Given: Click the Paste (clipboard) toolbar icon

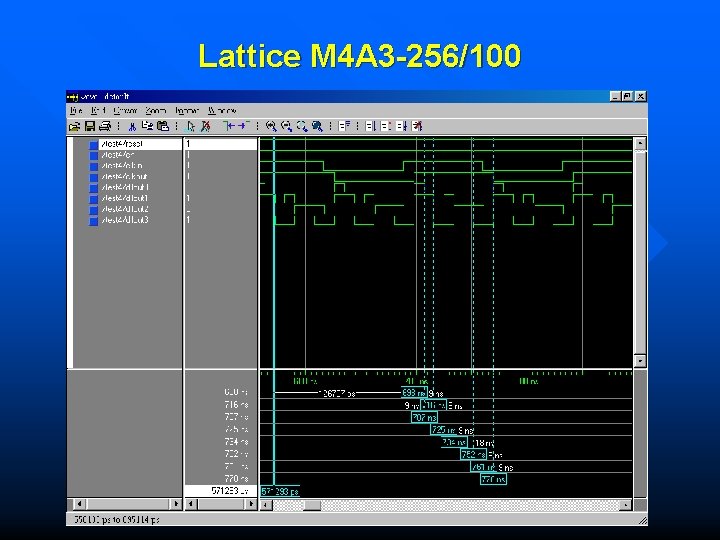Looking at the screenshot, I should (163, 126).
